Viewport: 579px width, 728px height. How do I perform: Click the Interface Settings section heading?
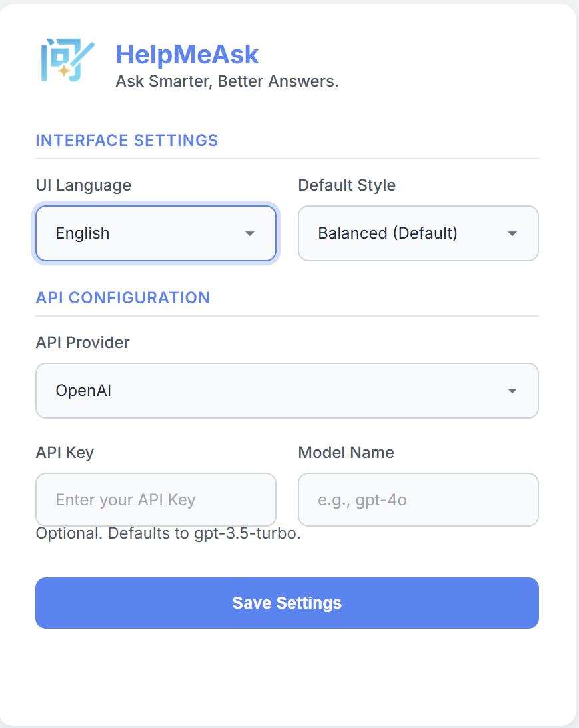pyautogui.click(x=127, y=140)
